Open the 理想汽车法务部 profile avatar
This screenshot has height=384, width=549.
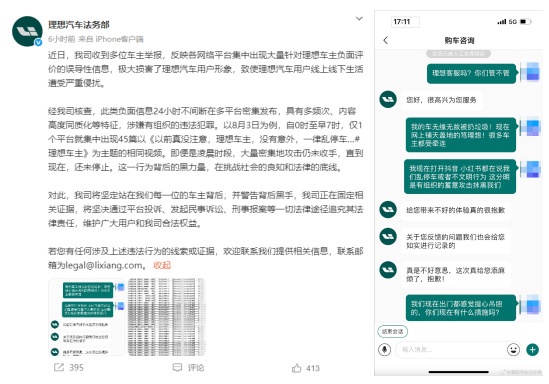click(27, 31)
